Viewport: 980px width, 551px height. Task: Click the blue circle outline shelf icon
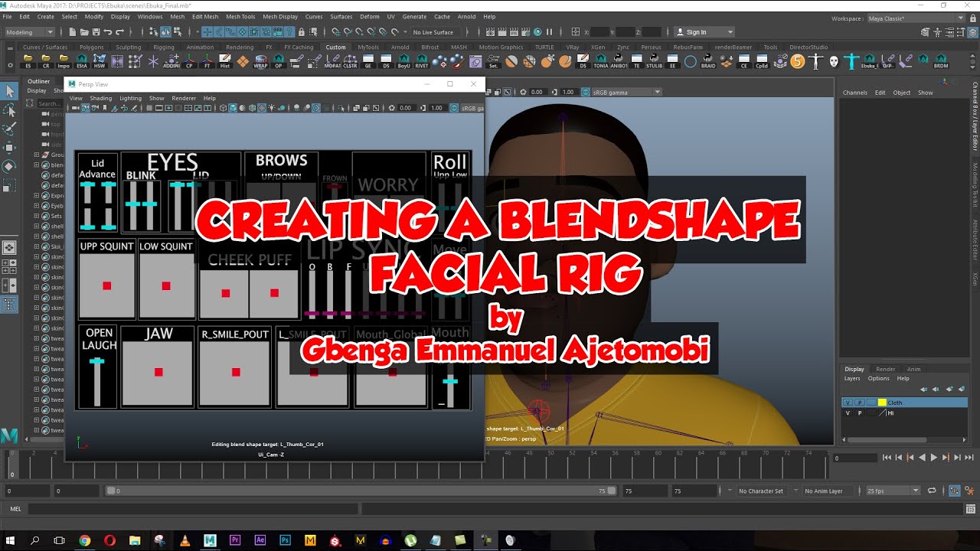(x=691, y=61)
